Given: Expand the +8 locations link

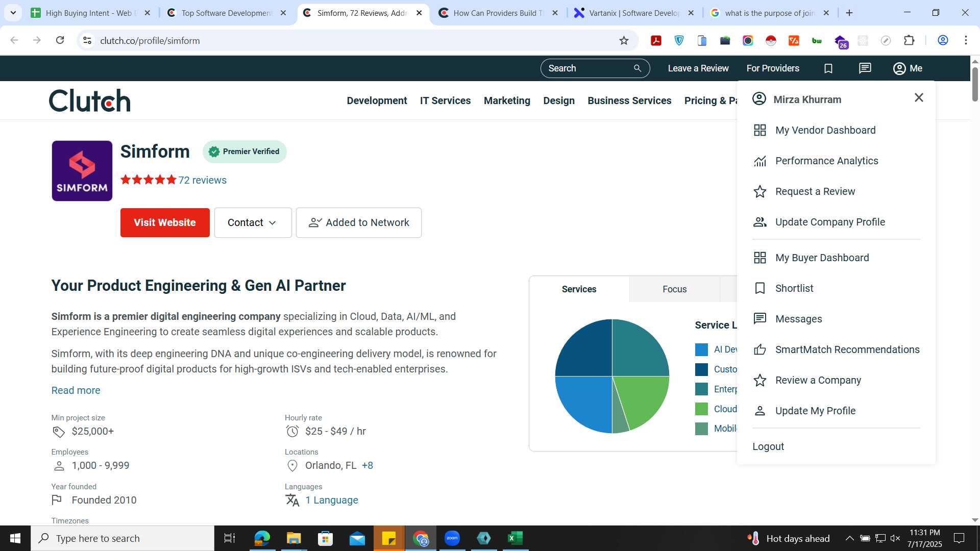Looking at the screenshot, I should (x=367, y=465).
